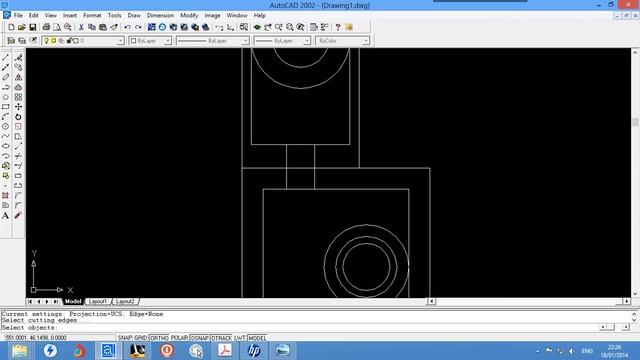Image resolution: width=640 pixels, height=360 pixels.
Task: Click the Zoom Previous icon
Action: pos(300,27)
